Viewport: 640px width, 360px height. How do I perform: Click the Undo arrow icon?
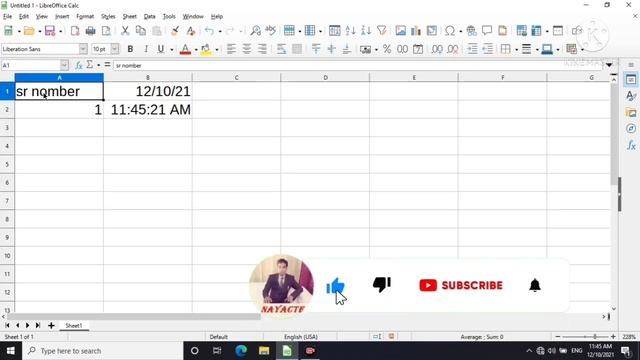point(209,31)
